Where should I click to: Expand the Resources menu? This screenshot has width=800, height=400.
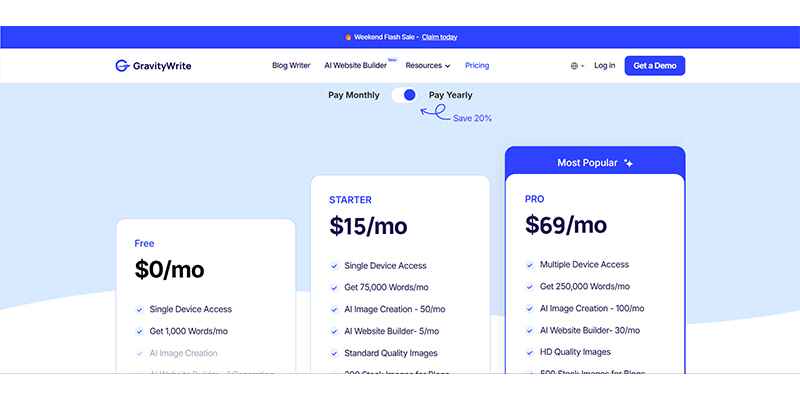(x=428, y=66)
